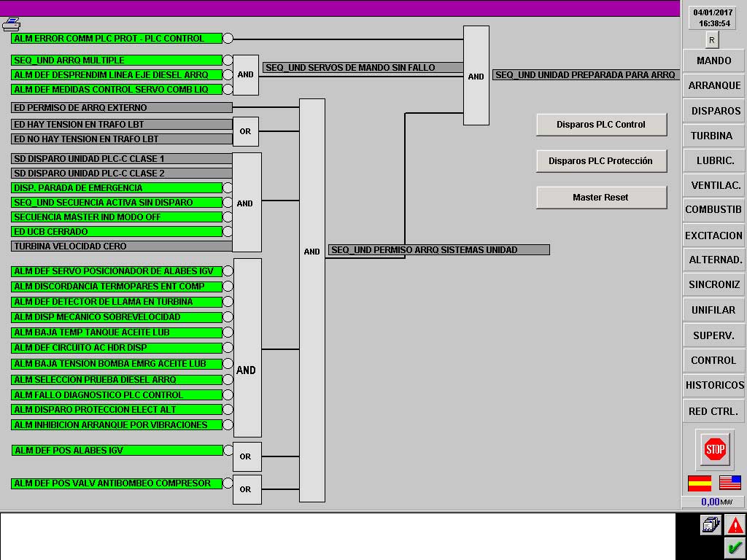747x560 pixels.
Task: Click ALM ERROR COMM PLC PROT - PLC CONTROL
Action: 117,39
